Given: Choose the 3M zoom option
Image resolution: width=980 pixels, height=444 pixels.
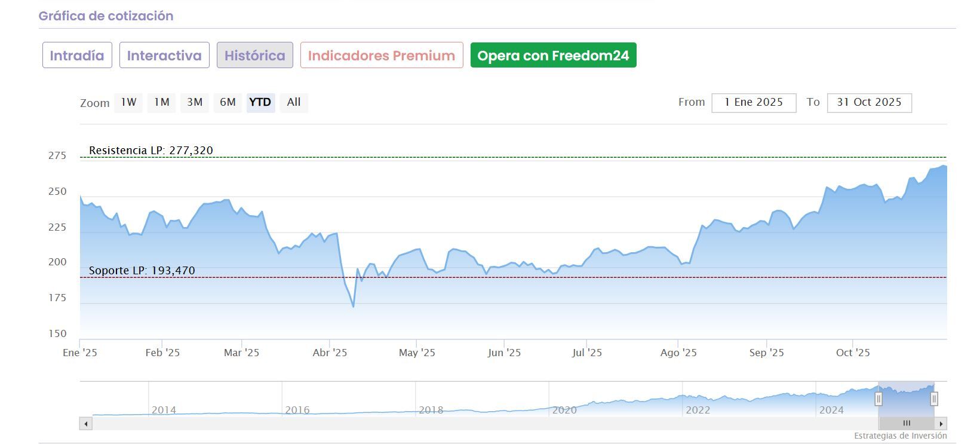Looking at the screenshot, I should pyautogui.click(x=195, y=102).
